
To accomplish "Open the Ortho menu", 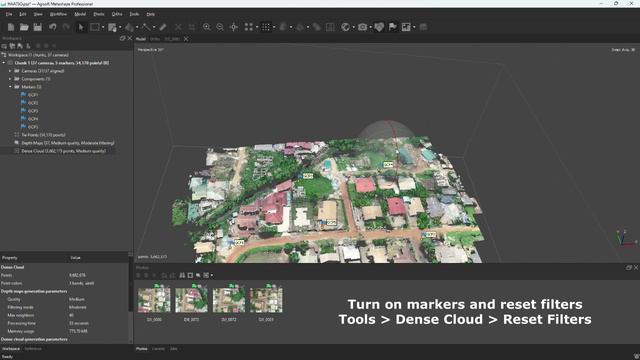I will click(x=117, y=14).
